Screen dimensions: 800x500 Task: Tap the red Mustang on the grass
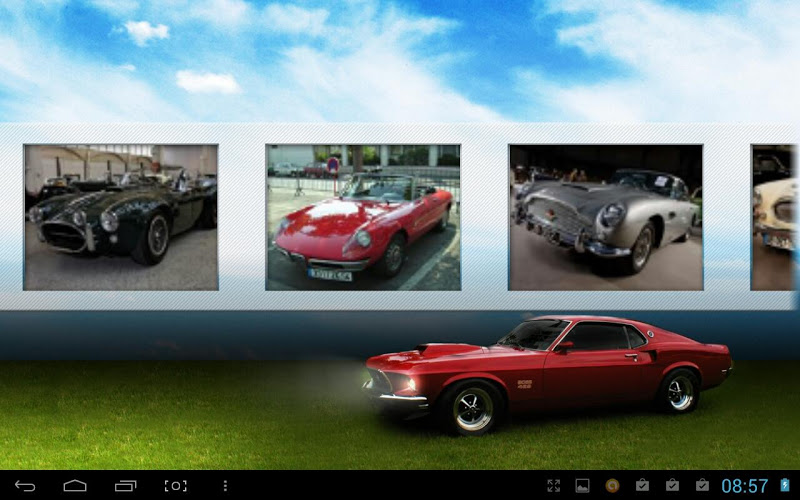(x=560, y=370)
